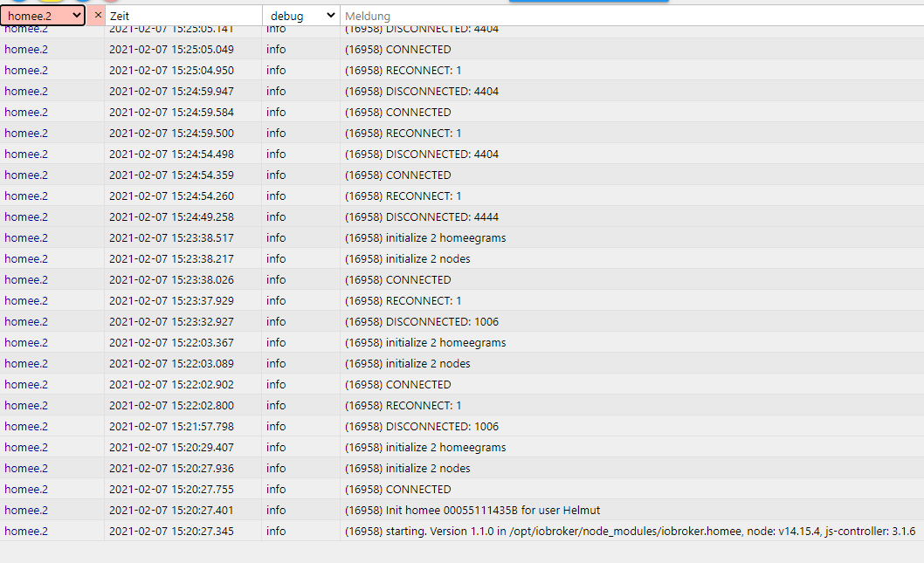Select the starting Version 1.1.0 message
The height and width of the screenshot is (563, 924).
(630, 532)
